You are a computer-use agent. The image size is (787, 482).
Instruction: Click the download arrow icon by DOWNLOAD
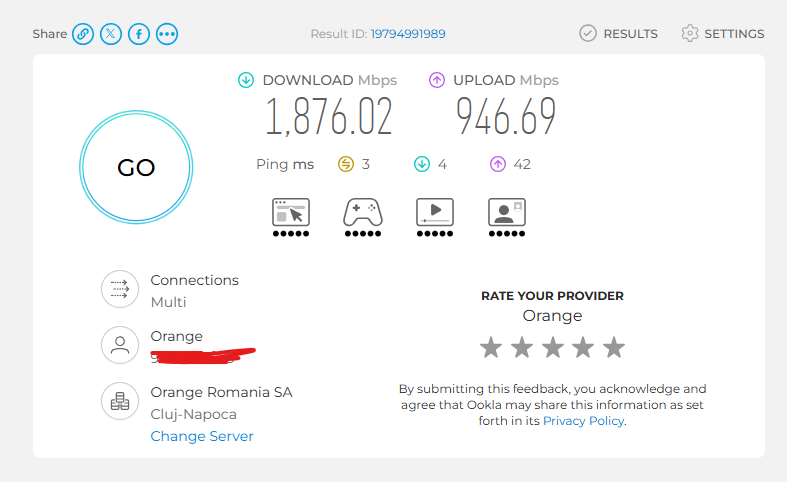246,80
